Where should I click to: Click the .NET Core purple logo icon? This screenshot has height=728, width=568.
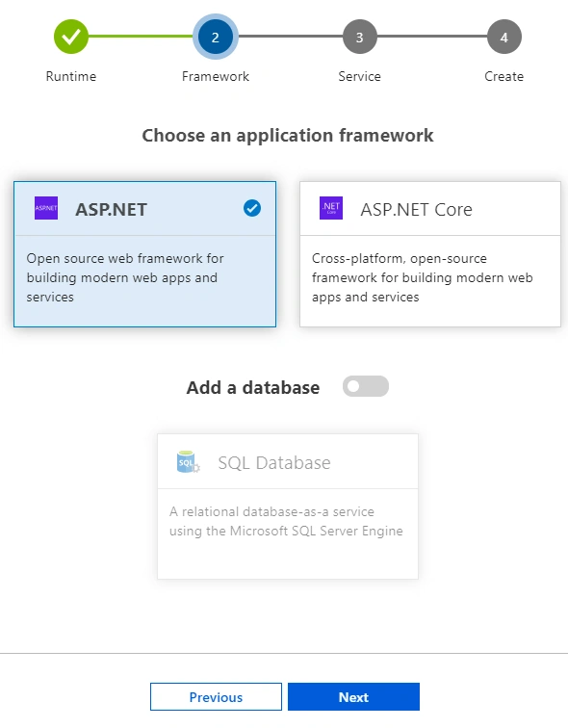point(331,208)
